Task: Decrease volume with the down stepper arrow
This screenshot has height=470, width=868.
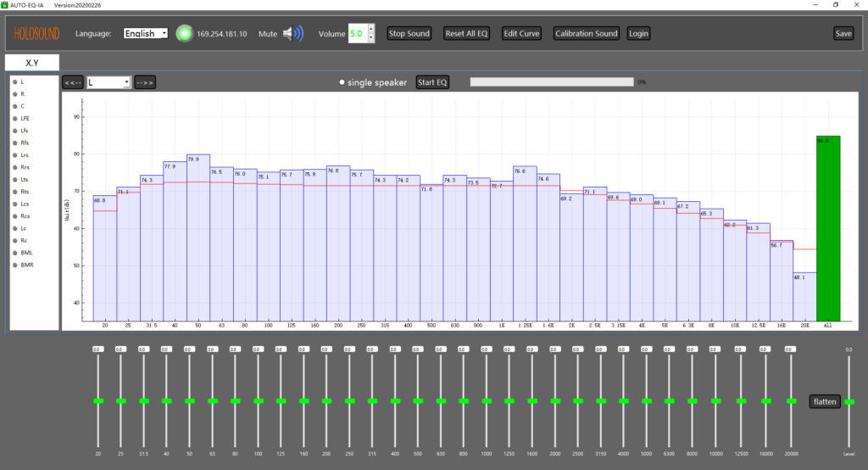Action: tap(370, 38)
